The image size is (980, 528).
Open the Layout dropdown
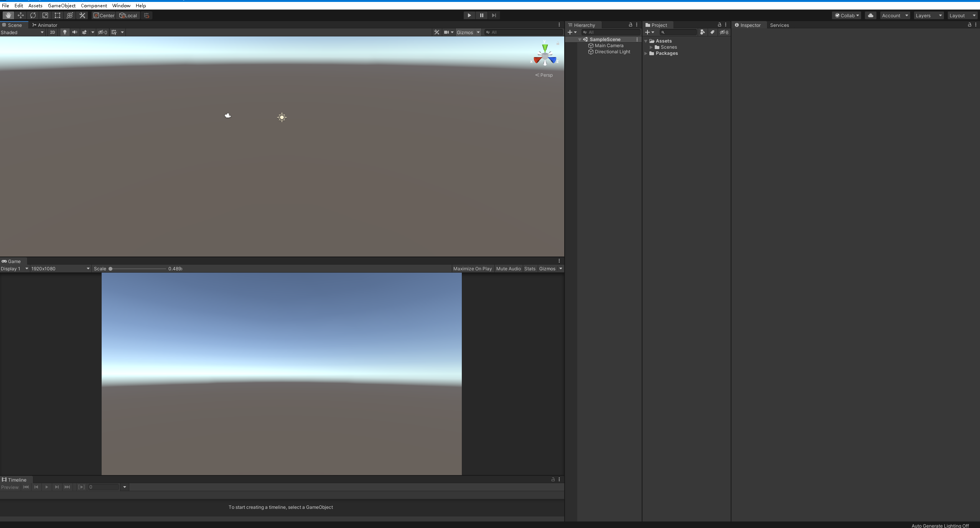tap(962, 15)
